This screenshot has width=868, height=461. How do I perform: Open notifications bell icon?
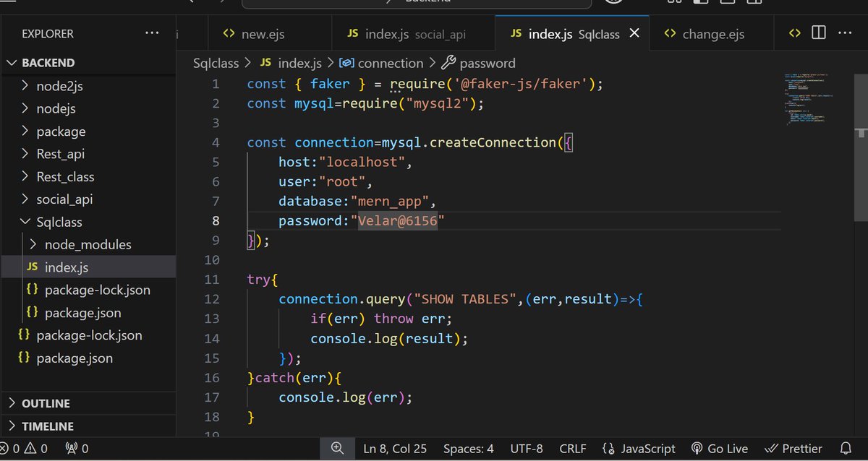coord(846,449)
